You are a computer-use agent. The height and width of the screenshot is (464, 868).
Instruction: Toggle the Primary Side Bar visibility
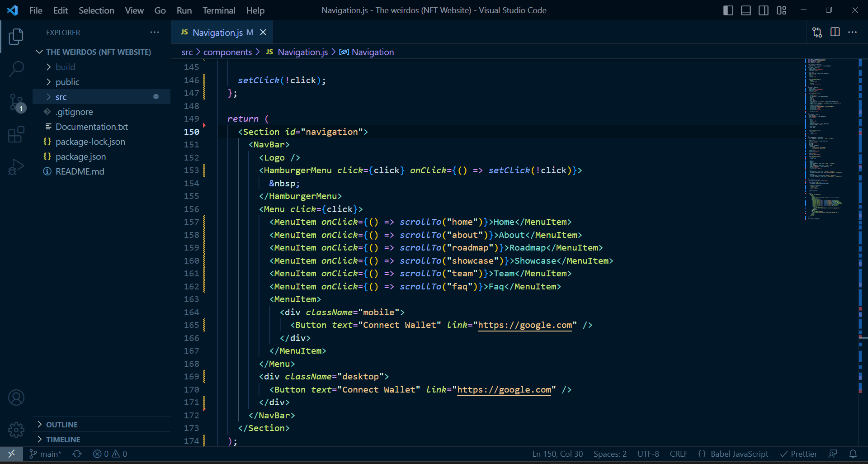tap(728, 10)
